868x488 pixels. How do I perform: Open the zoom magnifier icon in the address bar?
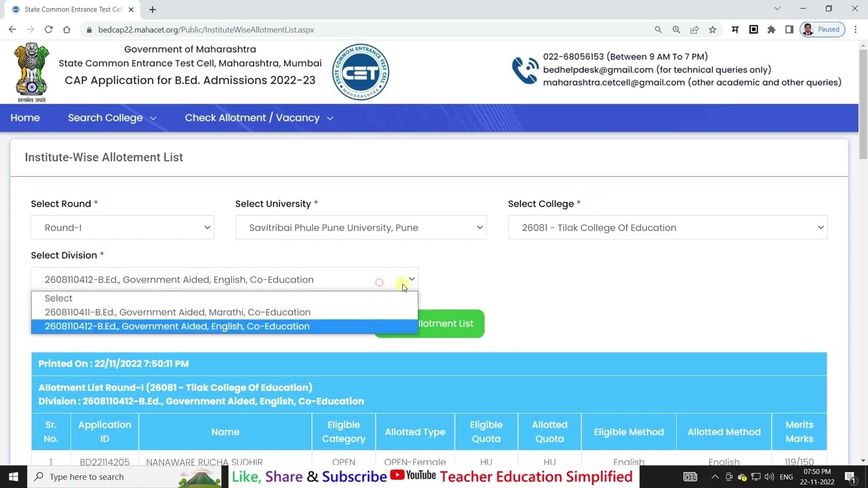pyautogui.click(x=676, y=30)
